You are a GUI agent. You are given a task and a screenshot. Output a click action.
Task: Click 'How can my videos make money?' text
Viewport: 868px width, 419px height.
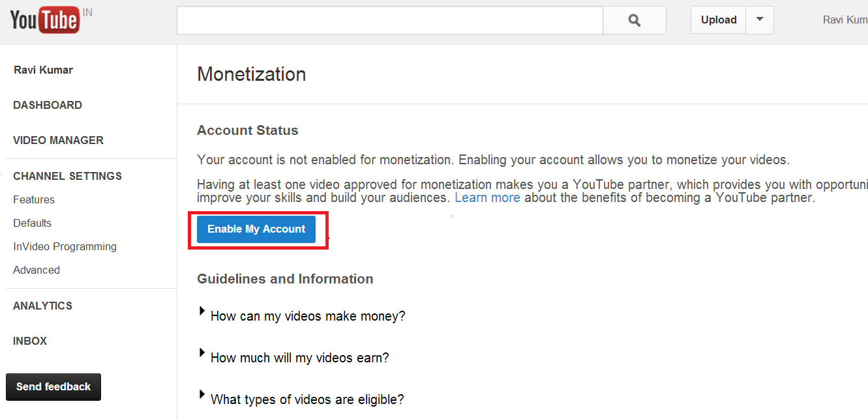(308, 316)
